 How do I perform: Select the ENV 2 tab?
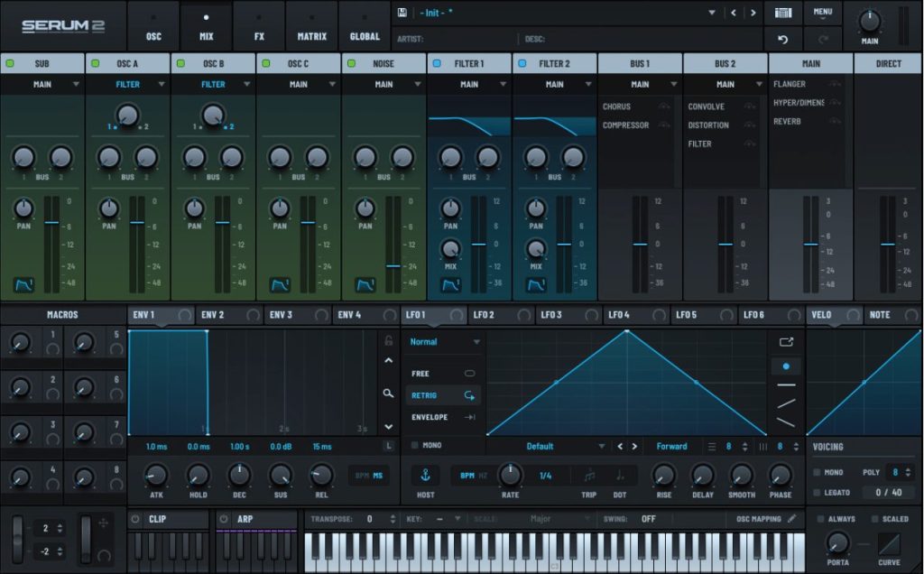point(229,315)
